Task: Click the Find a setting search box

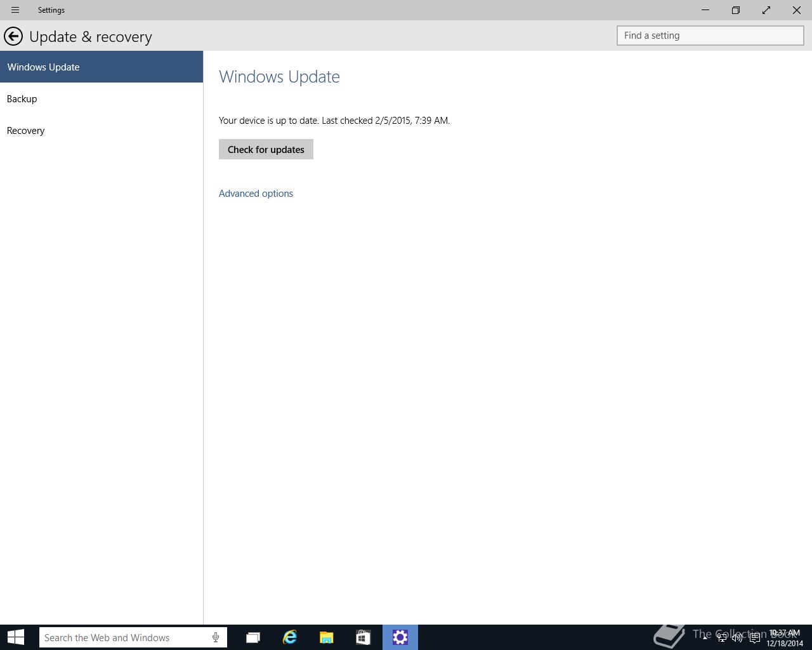Action: pos(710,36)
